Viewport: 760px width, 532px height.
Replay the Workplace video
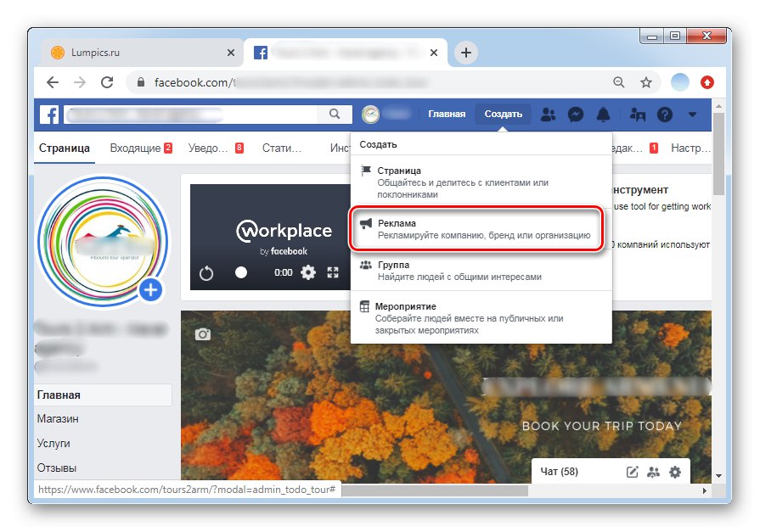(x=206, y=272)
